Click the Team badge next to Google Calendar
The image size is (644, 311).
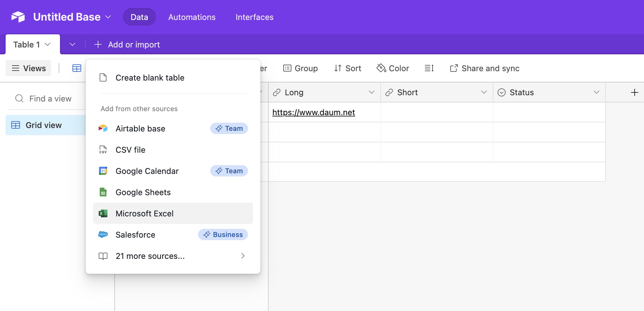pos(229,171)
